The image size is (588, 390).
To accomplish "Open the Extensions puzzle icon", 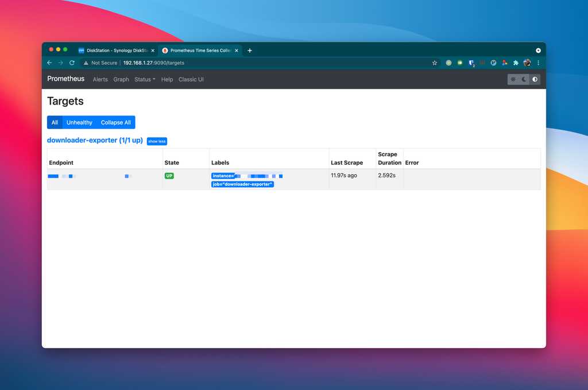I will click(x=516, y=63).
